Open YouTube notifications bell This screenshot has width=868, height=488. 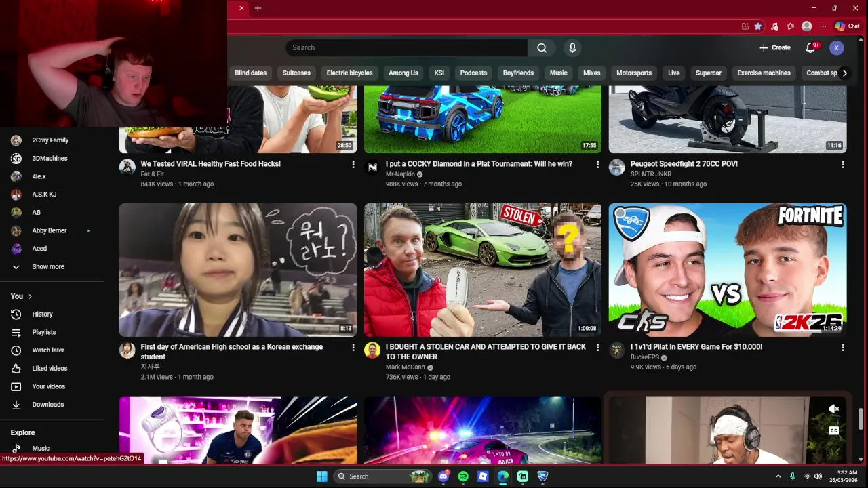(811, 47)
